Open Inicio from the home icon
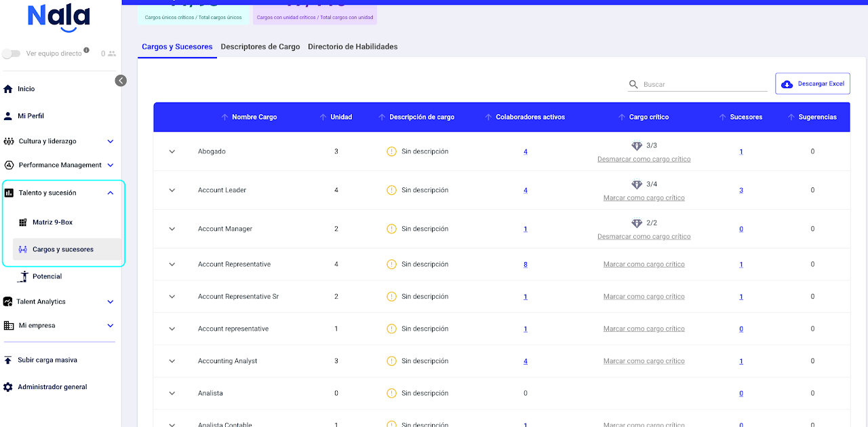The height and width of the screenshot is (427, 868). click(8, 89)
